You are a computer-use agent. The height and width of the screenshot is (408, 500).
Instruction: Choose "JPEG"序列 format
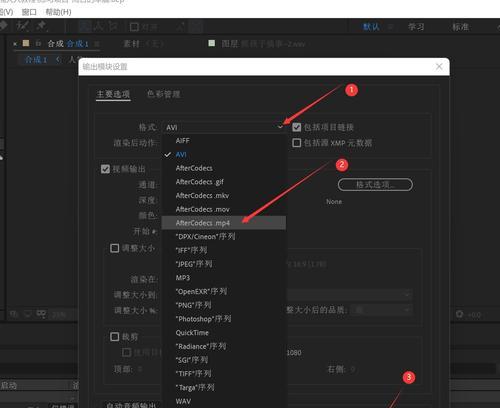224,264
